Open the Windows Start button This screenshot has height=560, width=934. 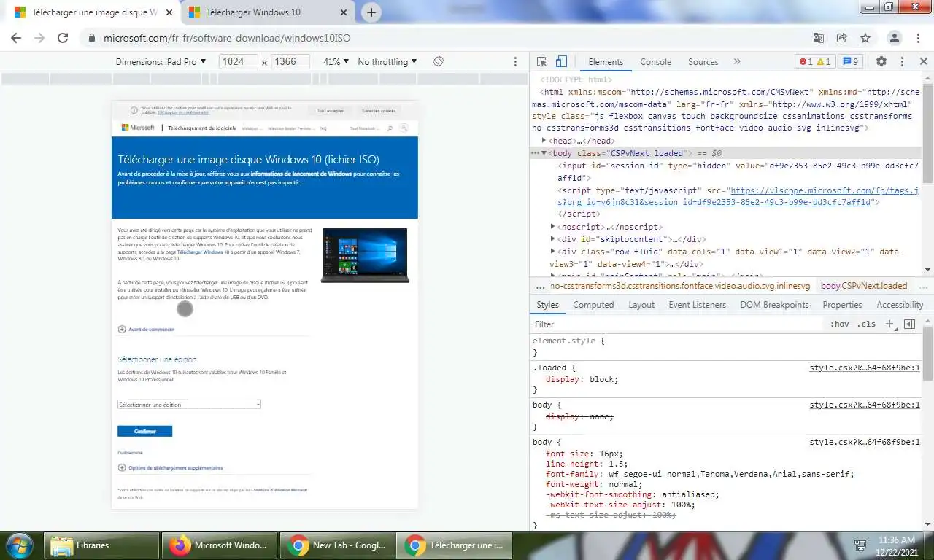pos(18,545)
